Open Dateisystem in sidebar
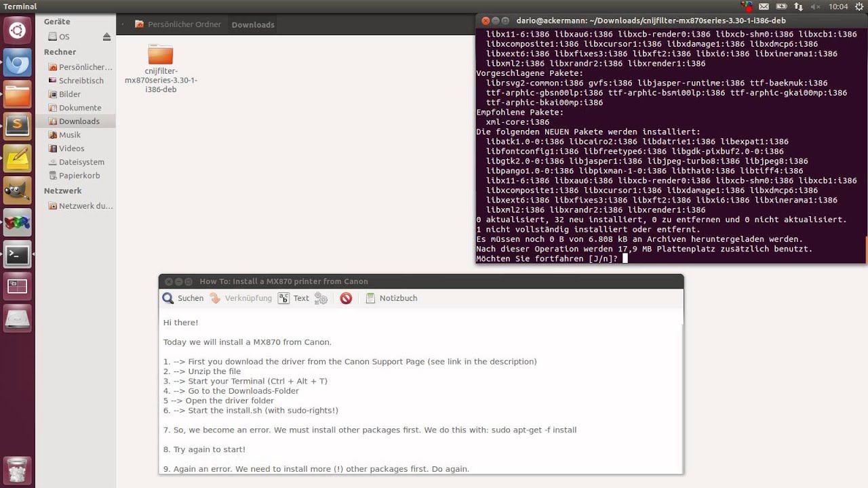The height and width of the screenshot is (488, 868). coord(75,162)
